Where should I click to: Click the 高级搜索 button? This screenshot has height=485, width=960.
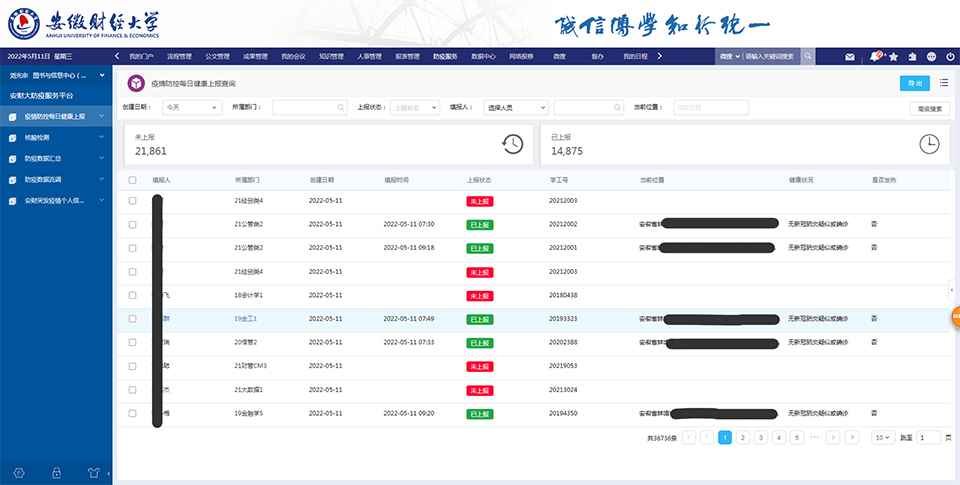tap(929, 108)
